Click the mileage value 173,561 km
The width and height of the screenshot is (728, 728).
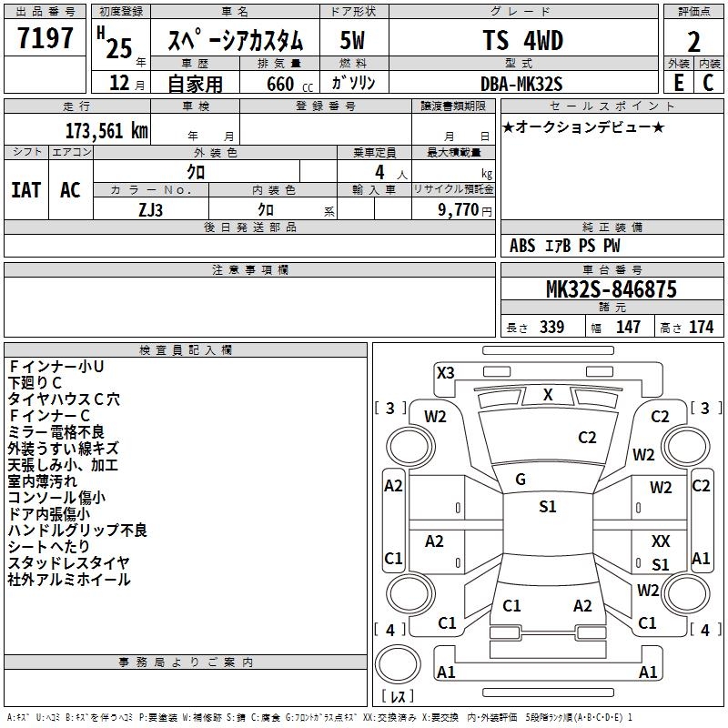tap(106, 130)
